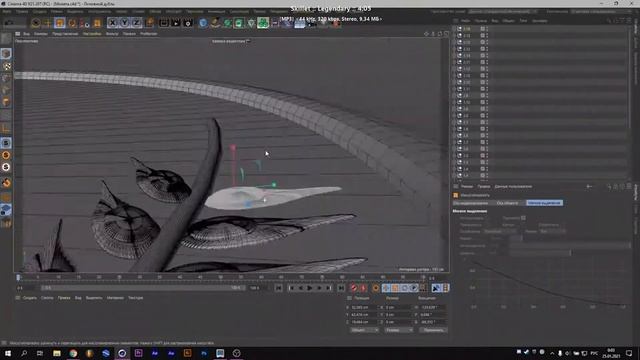This screenshot has width=640, height=360.
Task: Select the highlighted Scale tool
Action: click(60, 23)
